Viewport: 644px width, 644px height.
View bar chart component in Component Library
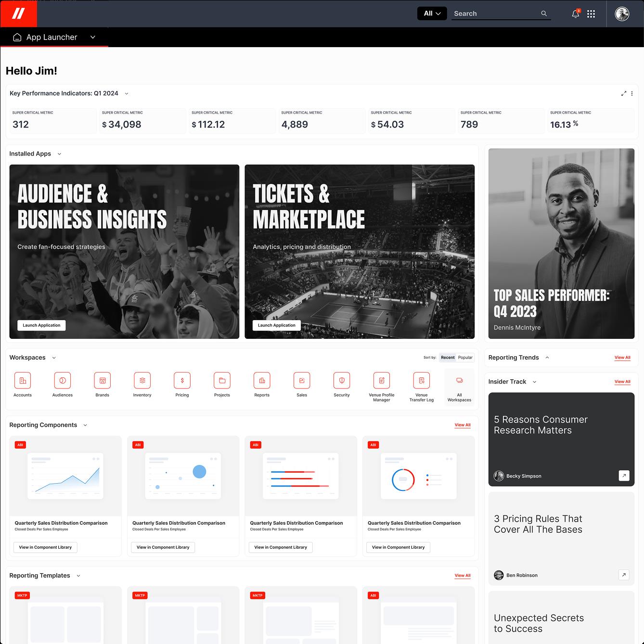[281, 547]
